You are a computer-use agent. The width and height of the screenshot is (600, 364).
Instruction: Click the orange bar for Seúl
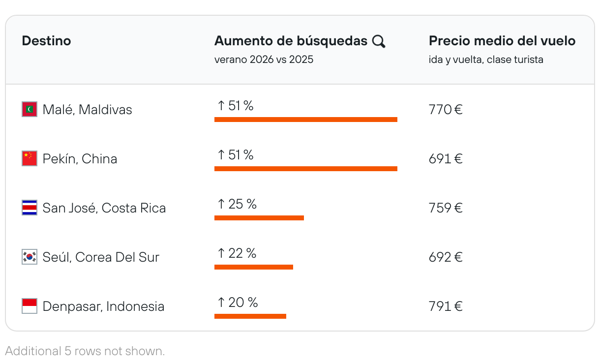pyautogui.click(x=253, y=267)
